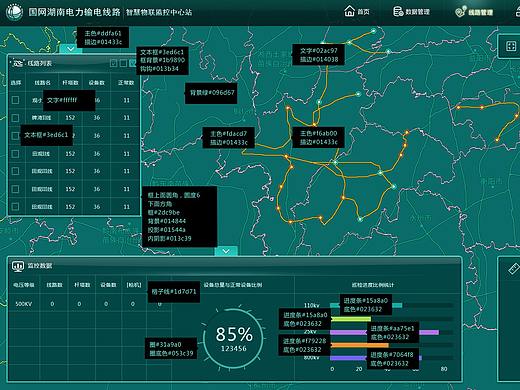
Task: Click the 线路列表 panel title
Action: (x=40, y=63)
